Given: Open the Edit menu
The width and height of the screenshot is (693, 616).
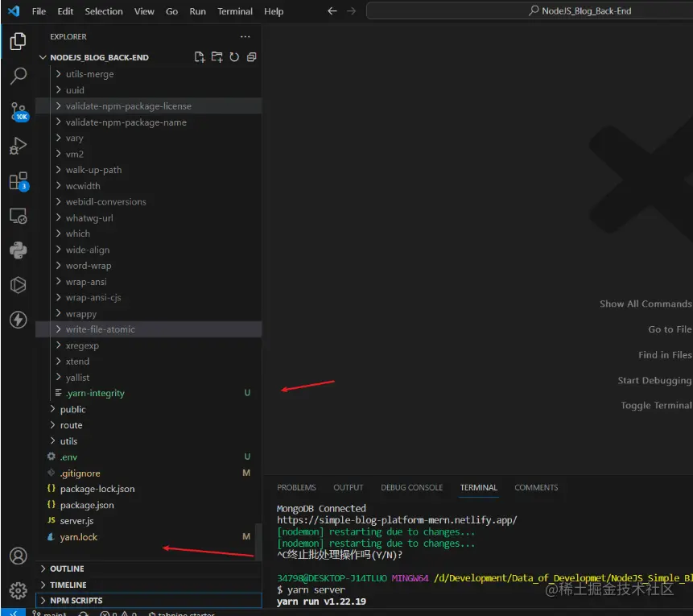Looking at the screenshot, I should point(65,11).
